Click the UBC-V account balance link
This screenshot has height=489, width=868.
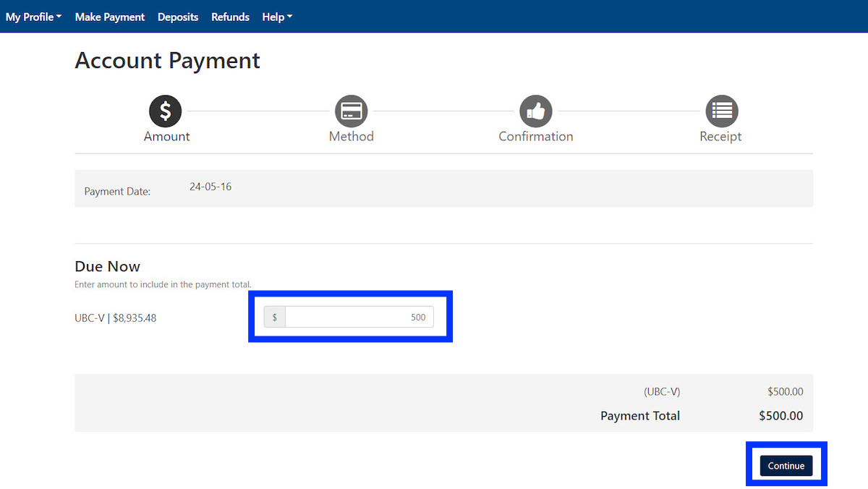(x=115, y=318)
